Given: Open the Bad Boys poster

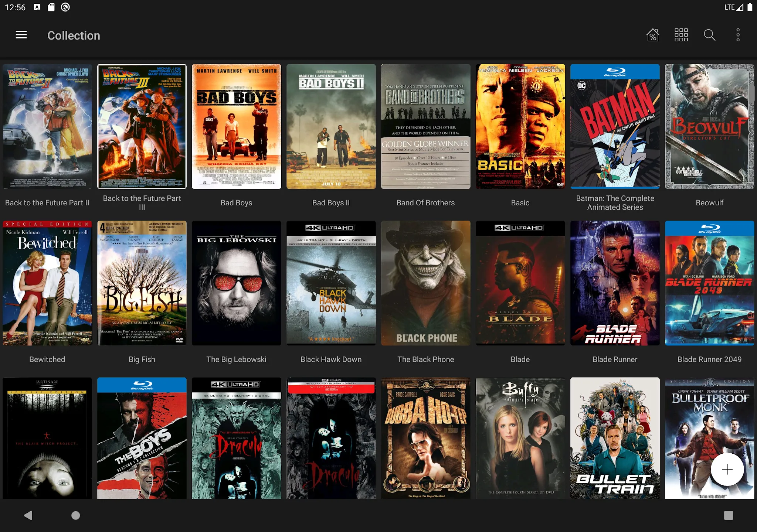Looking at the screenshot, I should (x=237, y=126).
